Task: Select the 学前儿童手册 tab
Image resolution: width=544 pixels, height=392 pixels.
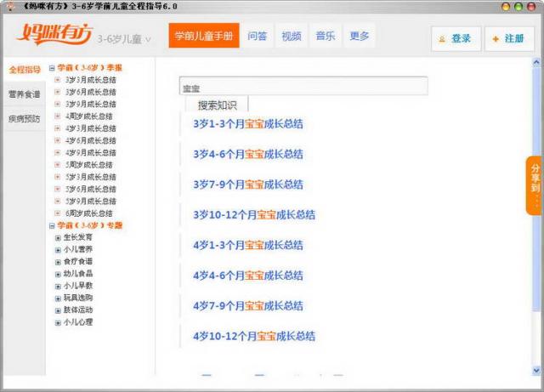Action: click(204, 36)
